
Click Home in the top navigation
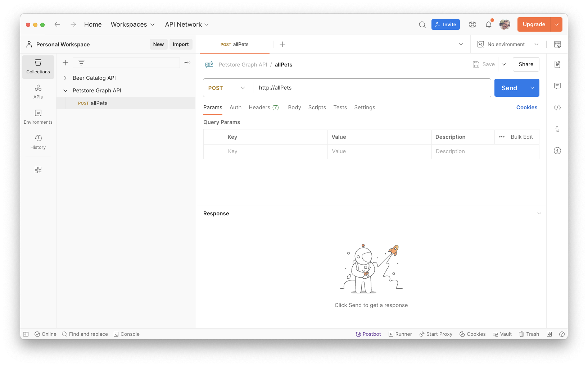[x=93, y=24]
